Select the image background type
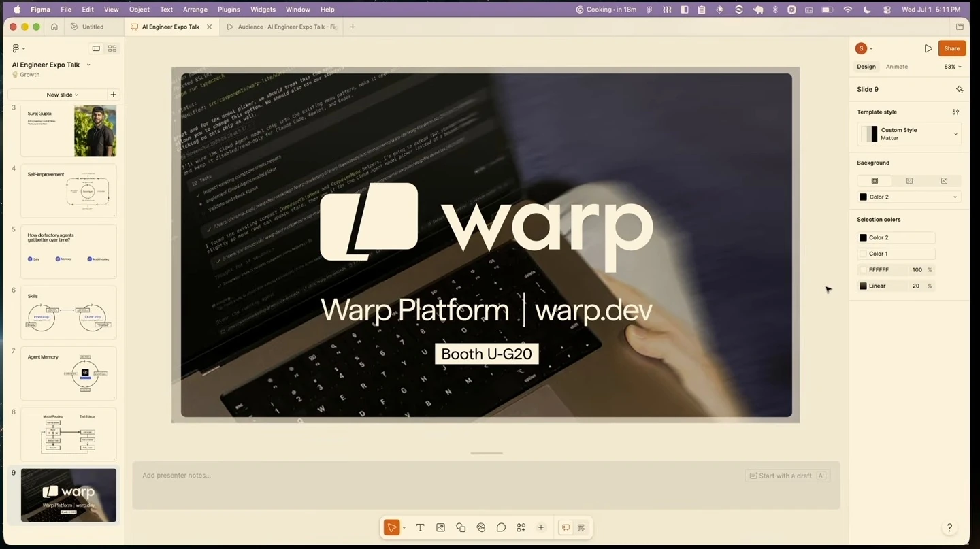 (x=944, y=180)
